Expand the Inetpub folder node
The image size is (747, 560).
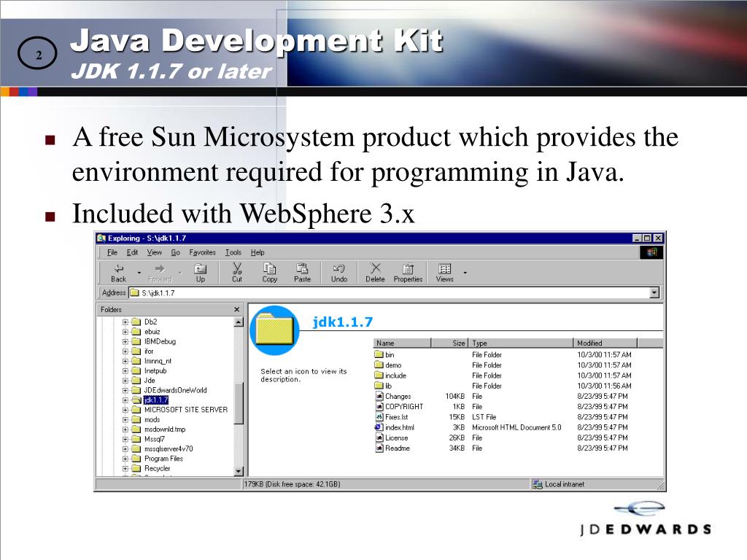tap(125, 371)
